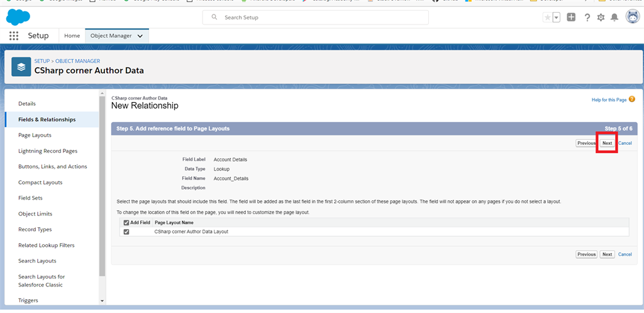Follow the SETUP breadcrumb link
The width and height of the screenshot is (644, 313).
tap(42, 61)
